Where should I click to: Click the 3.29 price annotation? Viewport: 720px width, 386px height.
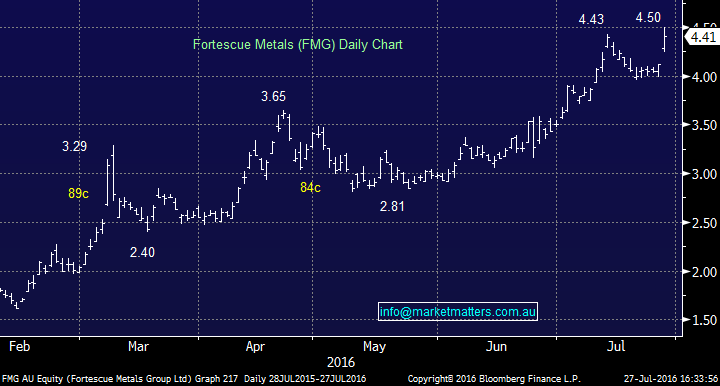tap(74, 146)
